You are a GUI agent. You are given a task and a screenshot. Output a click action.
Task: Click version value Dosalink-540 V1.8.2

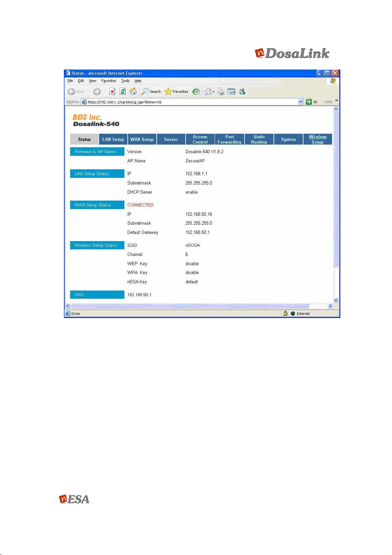click(204, 152)
